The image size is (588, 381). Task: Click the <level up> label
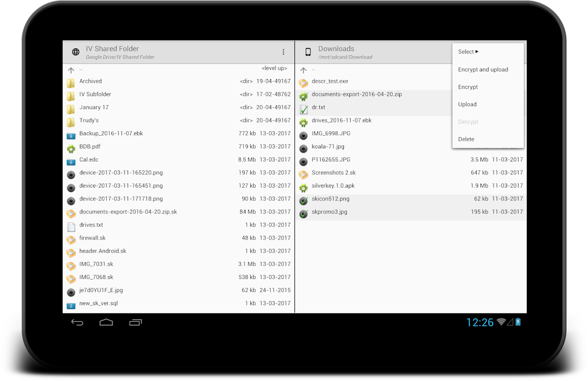tap(274, 68)
